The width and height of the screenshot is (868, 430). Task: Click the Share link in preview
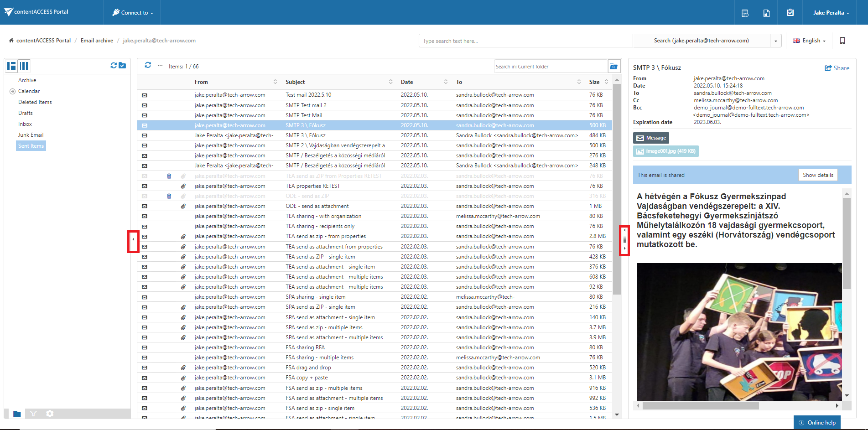[837, 68]
